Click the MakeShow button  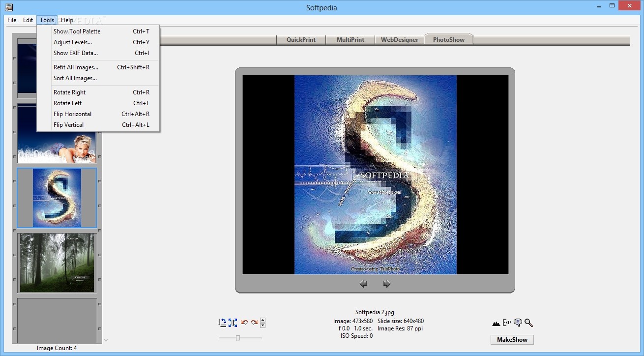tap(512, 340)
